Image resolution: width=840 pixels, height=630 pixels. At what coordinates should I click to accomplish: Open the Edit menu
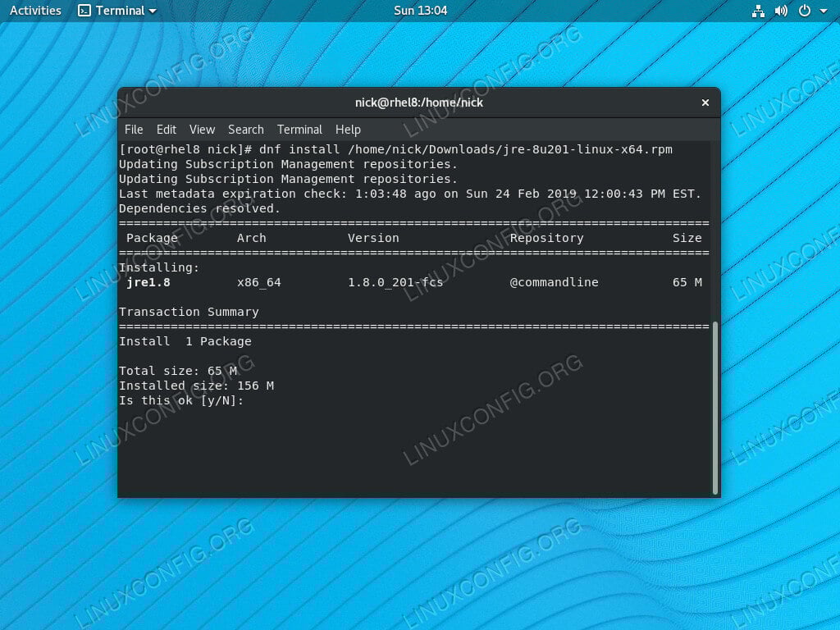pos(166,130)
